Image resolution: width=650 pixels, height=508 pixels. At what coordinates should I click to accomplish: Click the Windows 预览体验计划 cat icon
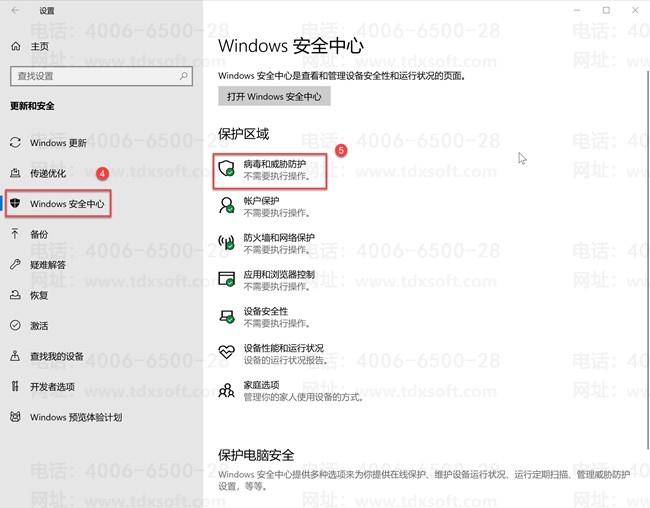pyautogui.click(x=15, y=417)
